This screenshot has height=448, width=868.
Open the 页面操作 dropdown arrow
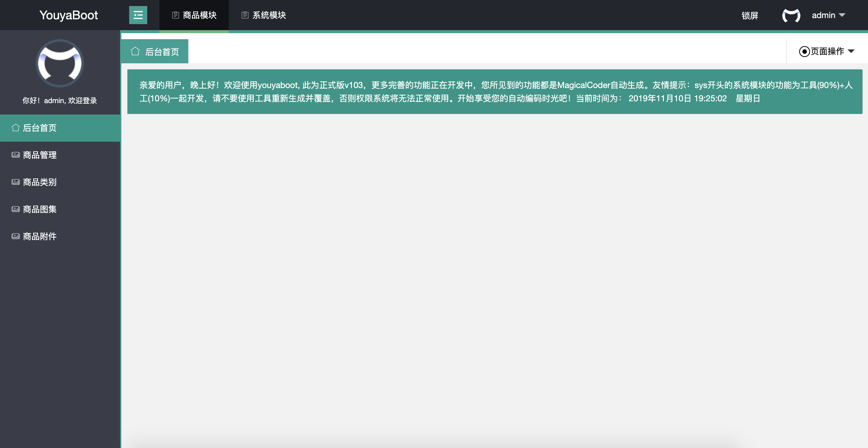tap(851, 52)
